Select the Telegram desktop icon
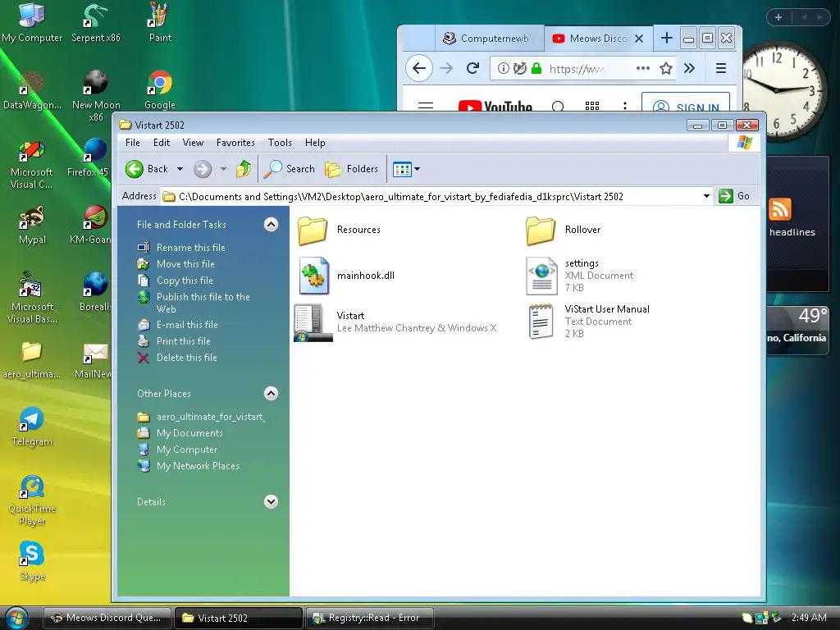 (32, 427)
